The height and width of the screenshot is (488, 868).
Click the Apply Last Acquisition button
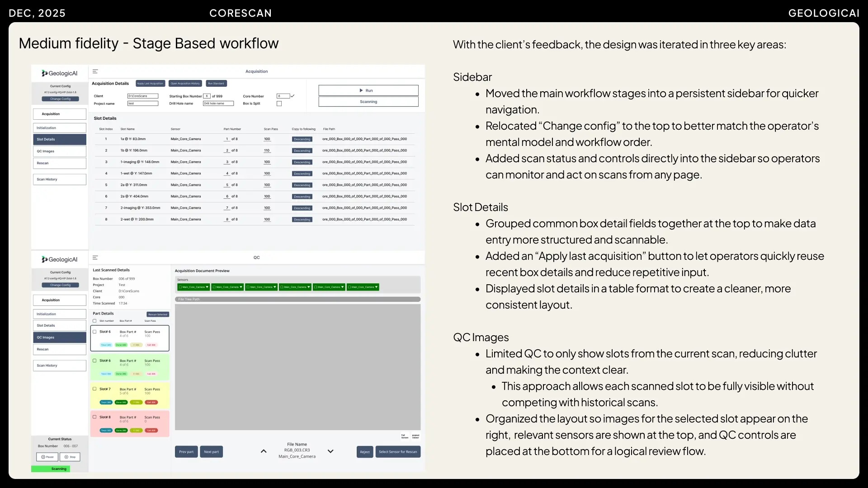coord(150,84)
